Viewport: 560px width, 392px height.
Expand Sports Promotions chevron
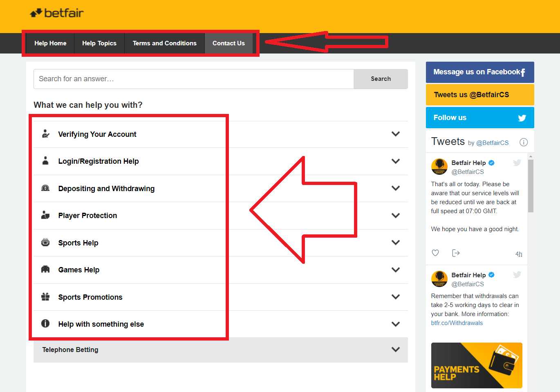[x=395, y=297]
